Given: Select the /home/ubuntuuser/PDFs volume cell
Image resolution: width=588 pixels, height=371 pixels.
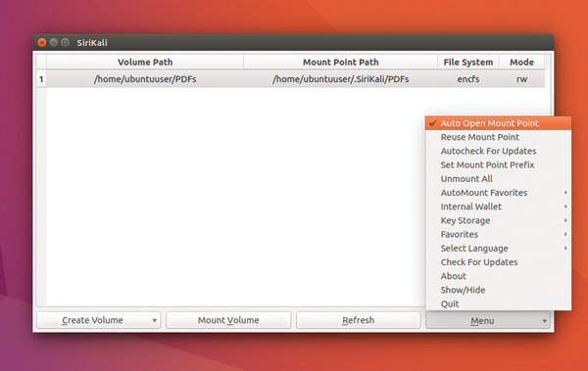Looking at the screenshot, I should point(145,79).
